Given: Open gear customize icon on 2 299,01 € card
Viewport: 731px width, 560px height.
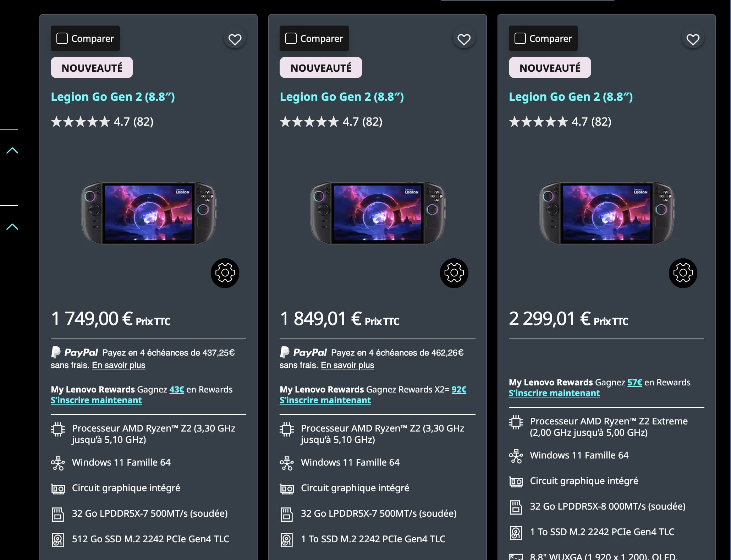Looking at the screenshot, I should coord(683,273).
